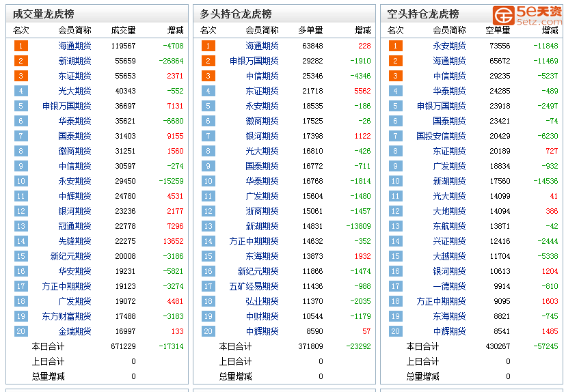Viewport: 566px width, 392px height.
Task: Click rank 7 badge in 空头持仓龙虎榜
Action: click(396, 136)
